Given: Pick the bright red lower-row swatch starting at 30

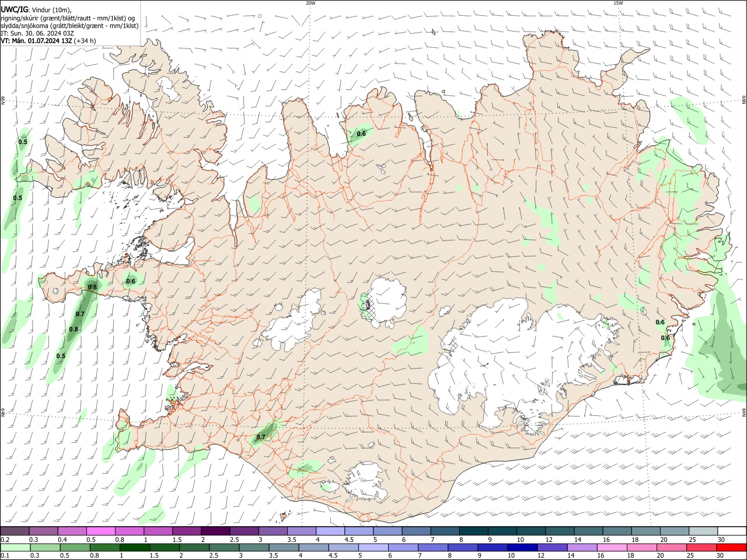Looking at the screenshot, I should pos(731,547).
